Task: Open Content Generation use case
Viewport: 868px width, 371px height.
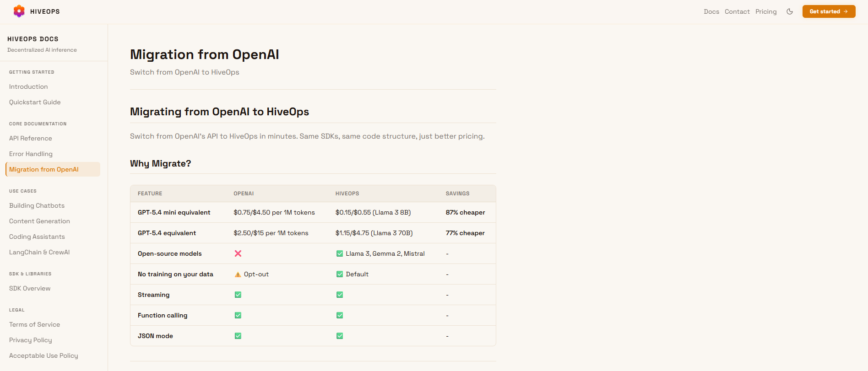Action: [x=39, y=221]
